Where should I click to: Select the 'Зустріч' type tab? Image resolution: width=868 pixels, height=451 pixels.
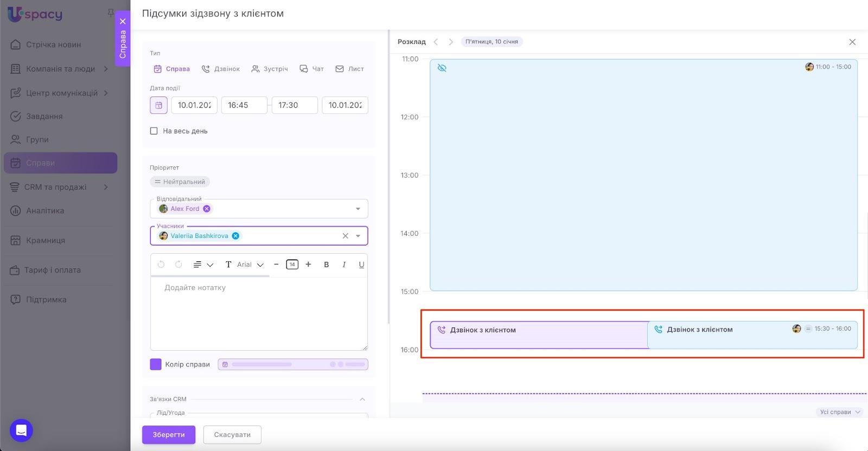[270, 69]
